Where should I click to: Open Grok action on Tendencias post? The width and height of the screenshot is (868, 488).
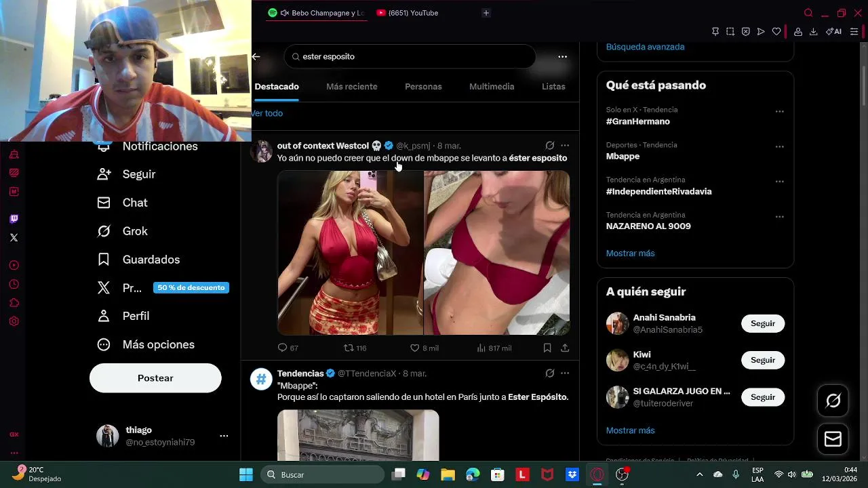pos(550,373)
